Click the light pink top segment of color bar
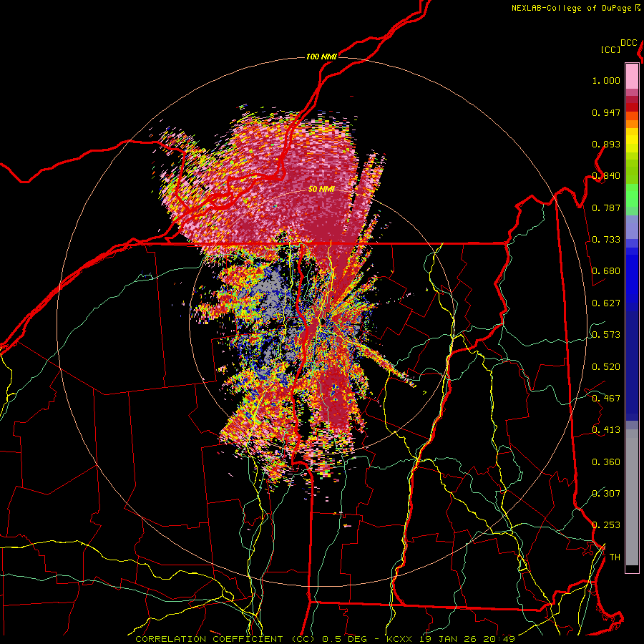 click(x=632, y=76)
